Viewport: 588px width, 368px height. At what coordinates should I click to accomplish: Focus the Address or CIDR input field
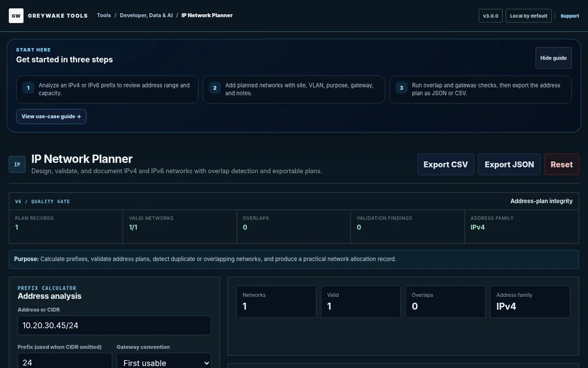[x=115, y=325]
